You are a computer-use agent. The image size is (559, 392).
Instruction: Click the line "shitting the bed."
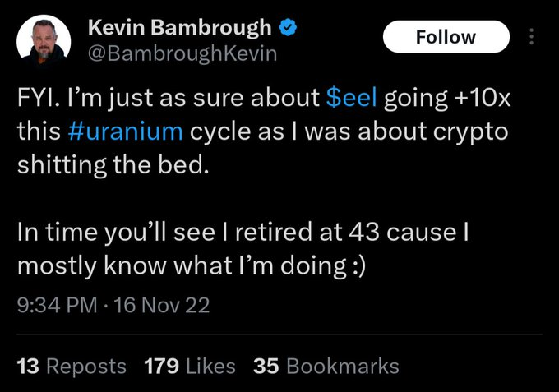click(x=108, y=164)
